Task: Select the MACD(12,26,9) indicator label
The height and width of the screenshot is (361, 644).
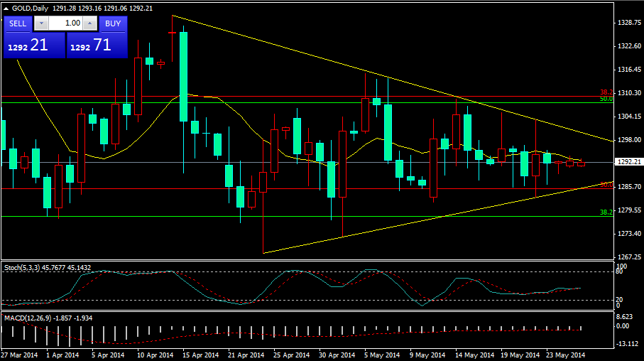Action: coord(27,318)
